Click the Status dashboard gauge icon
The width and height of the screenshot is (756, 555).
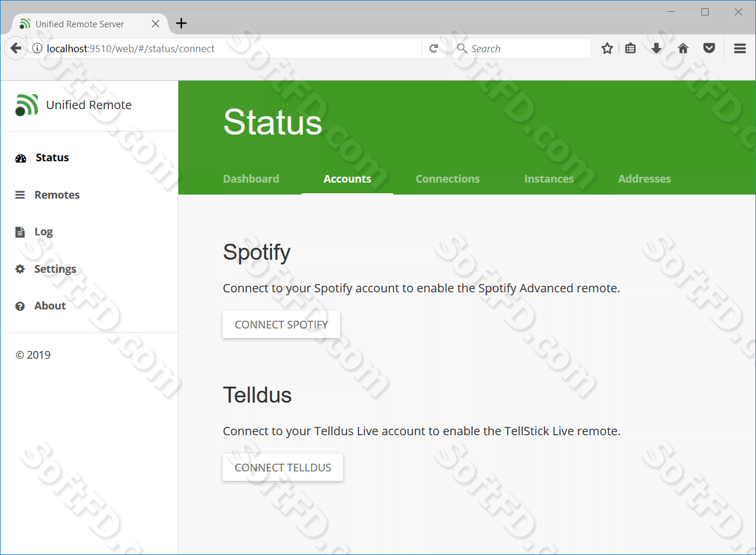coord(21,158)
